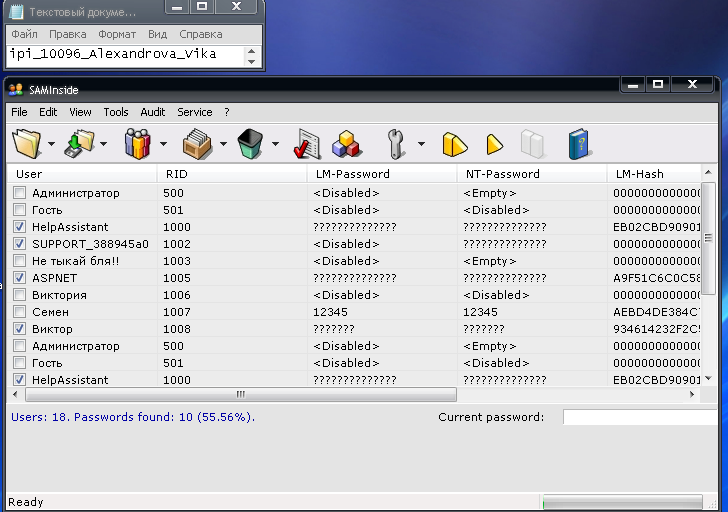Open the File menu in SAMInside
The height and width of the screenshot is (512, 728).
(19, 112)
